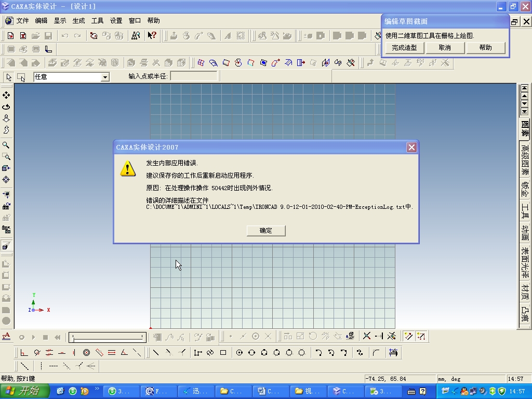
Task: Click the 输入点或半径 input field
Action: (194, 76)
